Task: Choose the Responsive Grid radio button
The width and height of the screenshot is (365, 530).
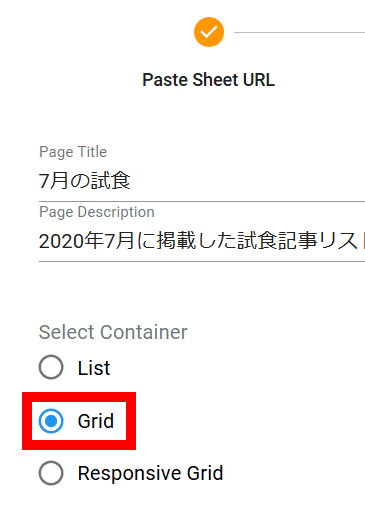Action: click(x=51, y=473)
